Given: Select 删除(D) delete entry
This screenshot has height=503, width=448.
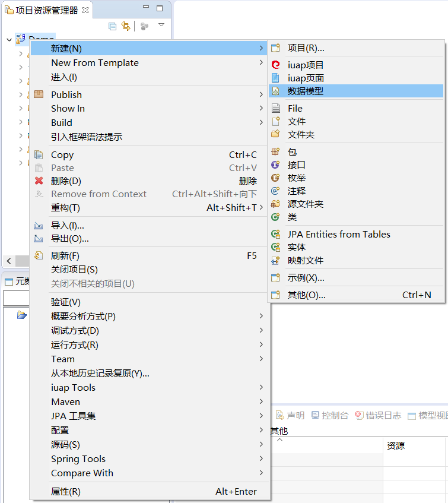Looking at the screenshot, I should point(65,181).
